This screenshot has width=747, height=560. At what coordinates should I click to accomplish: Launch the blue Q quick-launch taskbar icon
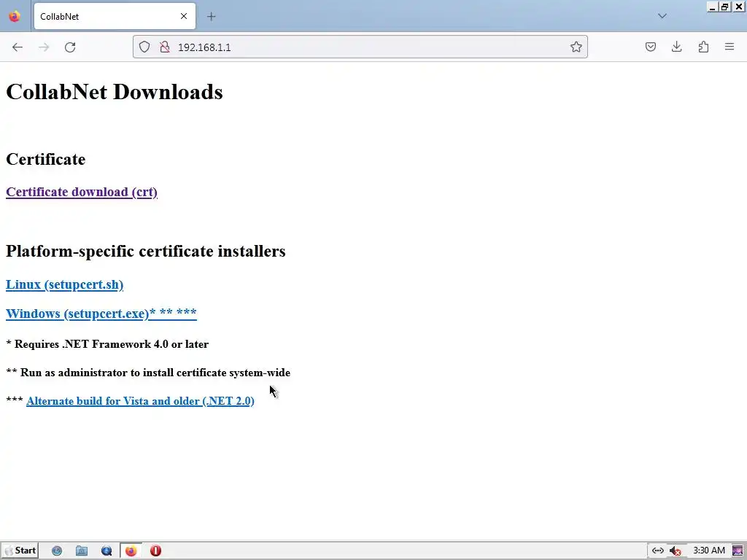[x=107, y=551]
